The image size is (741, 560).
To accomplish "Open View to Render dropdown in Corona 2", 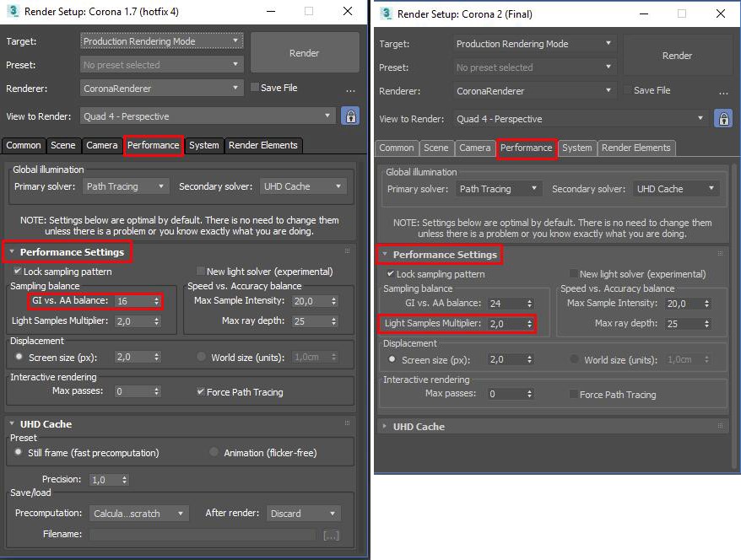I will (x=581, y=118).
